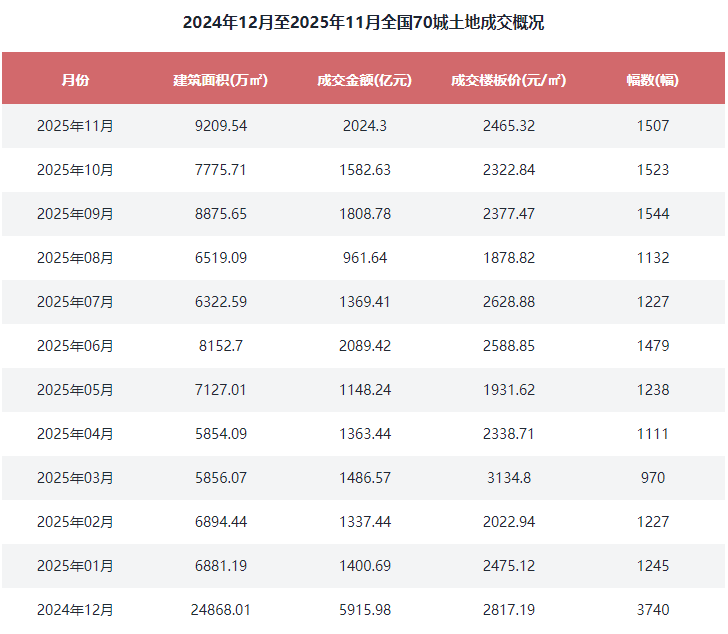Click the parcel count 3740 in 2024年12月

652,610
